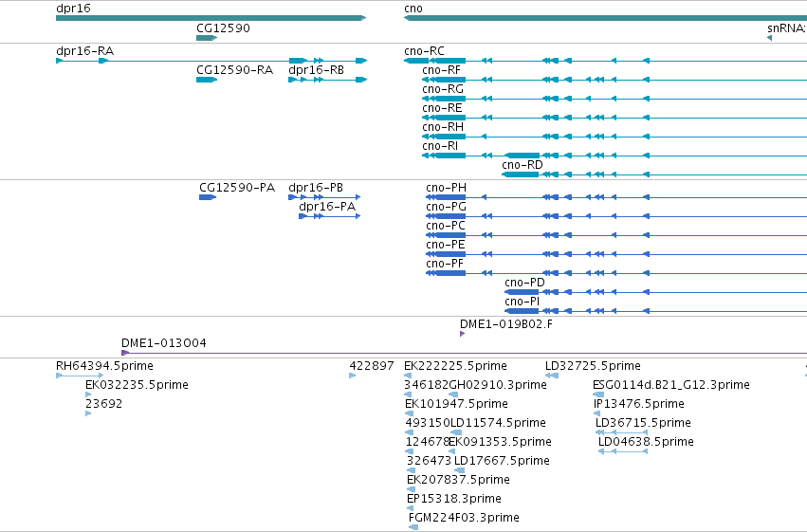Select the DME1-019B02.F feature
Viewport: 807px width, 532px height.
click(x=462, y=334)
